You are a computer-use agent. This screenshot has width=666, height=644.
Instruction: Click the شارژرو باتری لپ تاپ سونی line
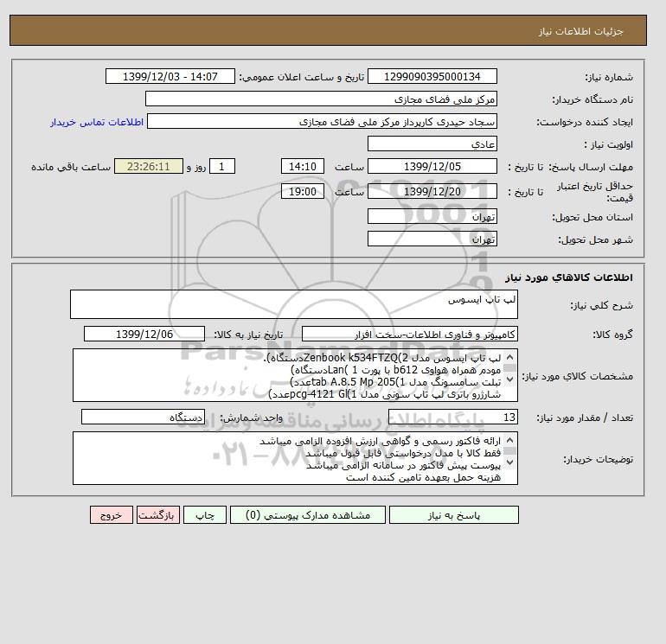point(385,394)
